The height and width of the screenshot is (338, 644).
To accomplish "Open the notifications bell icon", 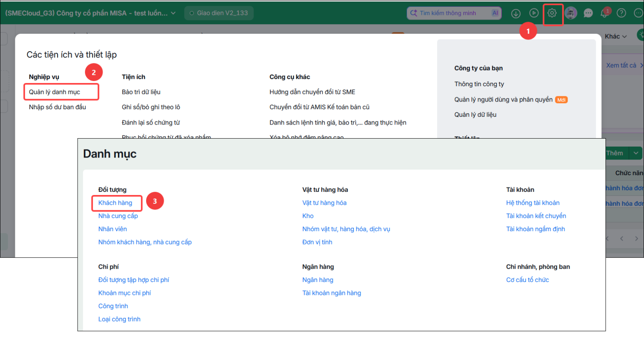I will pos(605,13).
